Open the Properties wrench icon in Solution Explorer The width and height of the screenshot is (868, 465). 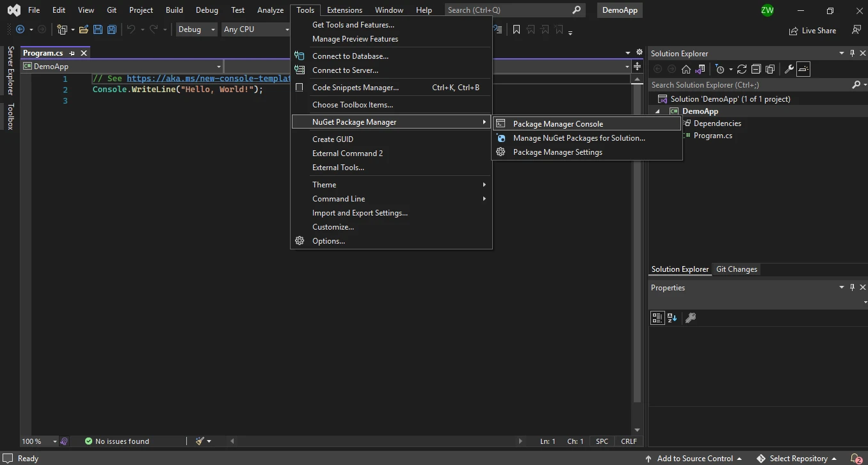click(x=789, y=69)
